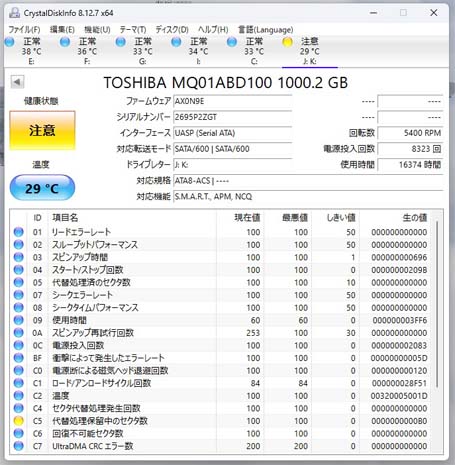Click the blue status icon for ID C0

click(x=19, y=370)
